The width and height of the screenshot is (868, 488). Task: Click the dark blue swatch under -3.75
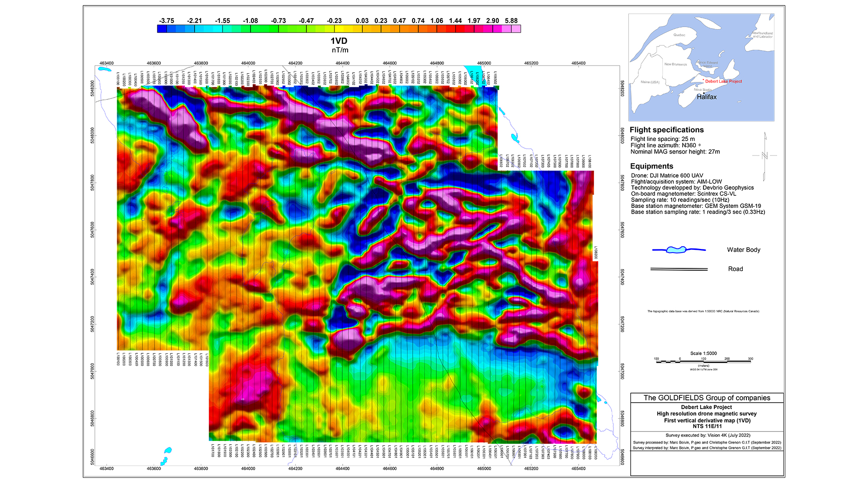tap(162, 29)
